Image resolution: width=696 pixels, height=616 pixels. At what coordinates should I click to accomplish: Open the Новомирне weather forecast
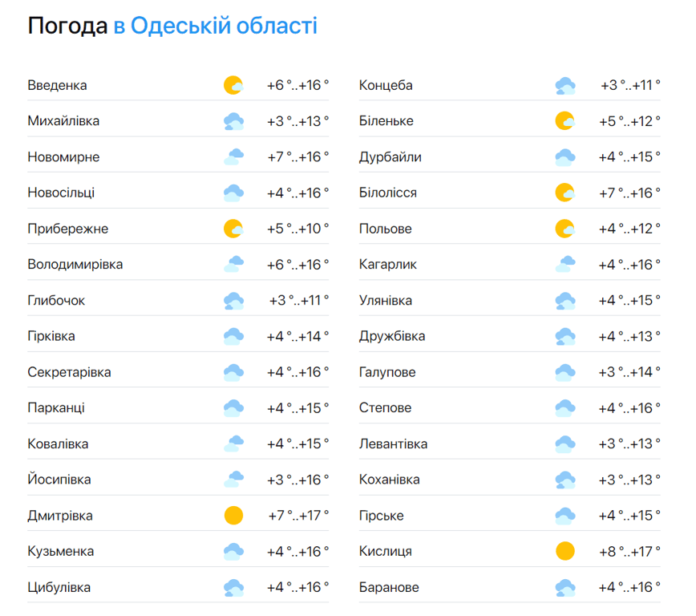[x=63, y=157]
